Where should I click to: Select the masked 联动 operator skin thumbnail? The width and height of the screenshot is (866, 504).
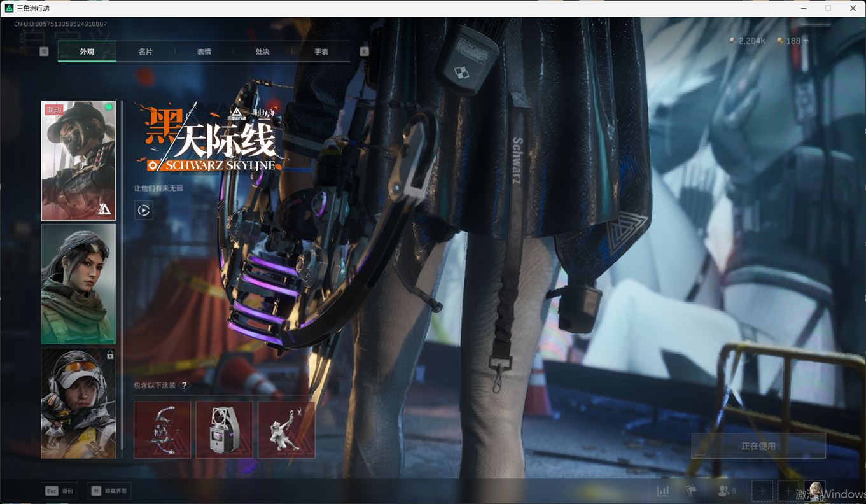[78, 160]
